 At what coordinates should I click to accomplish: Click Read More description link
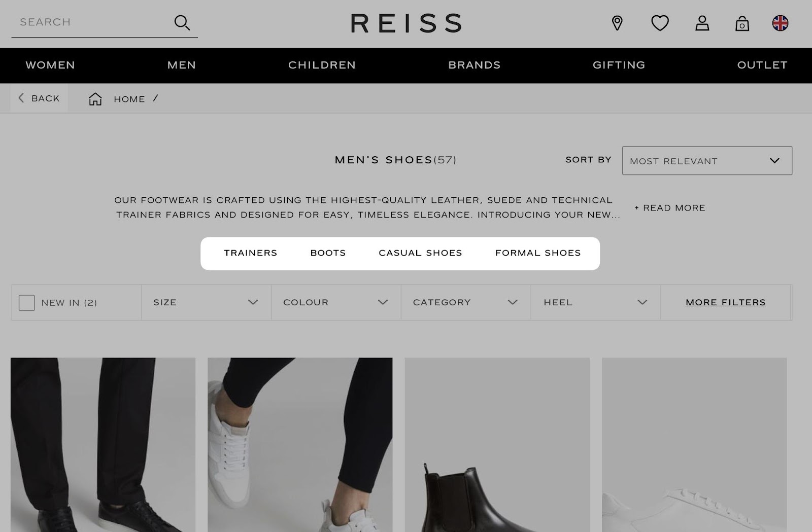(670, 208)
